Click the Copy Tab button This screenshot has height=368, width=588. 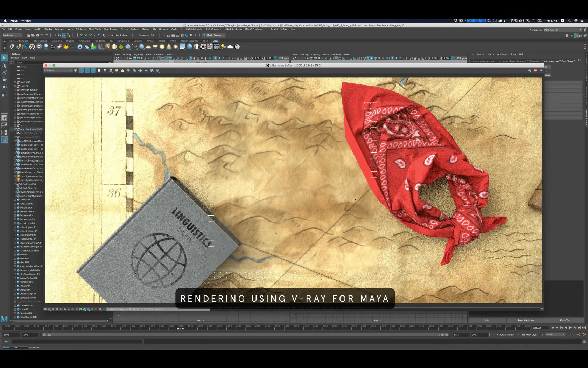pos(565,320)
